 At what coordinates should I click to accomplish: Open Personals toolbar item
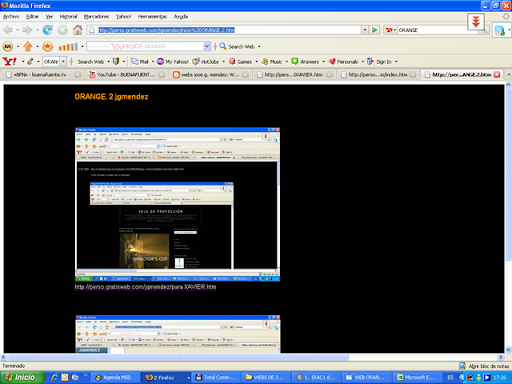click(x=343, y=62)
